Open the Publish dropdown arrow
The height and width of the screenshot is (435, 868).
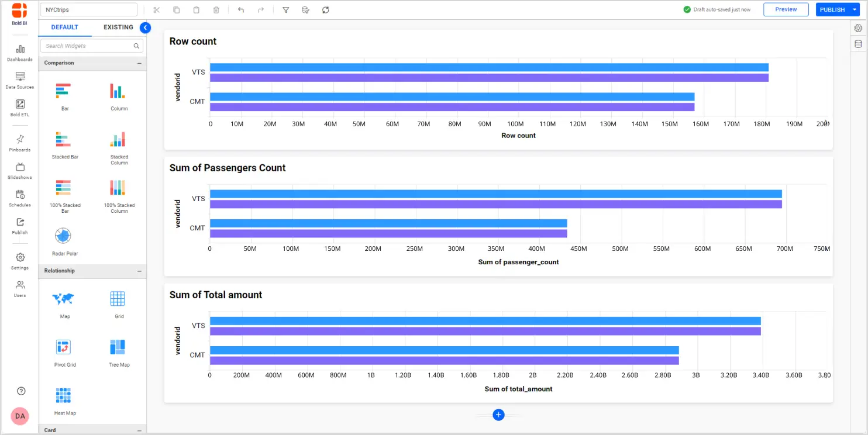pos(855,10)
